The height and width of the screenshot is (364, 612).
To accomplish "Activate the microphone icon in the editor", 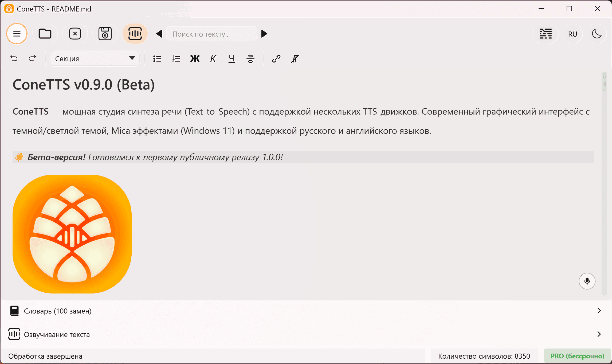I will tap(587, 281).
